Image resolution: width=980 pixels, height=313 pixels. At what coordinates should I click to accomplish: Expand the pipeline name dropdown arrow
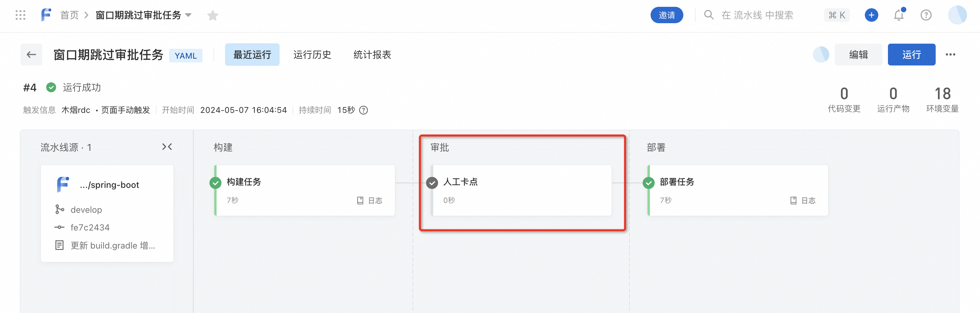pos(188,15)
